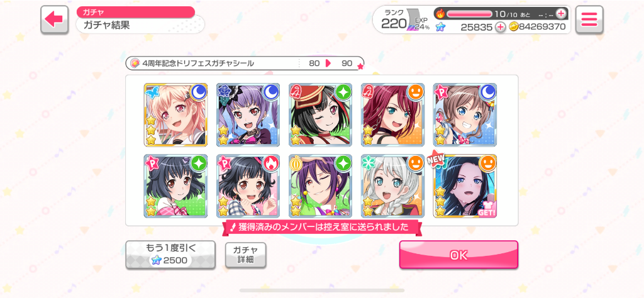Select the pink-haired three-star card
Screen dimensions: 644x298
click(x=176, y=115)
